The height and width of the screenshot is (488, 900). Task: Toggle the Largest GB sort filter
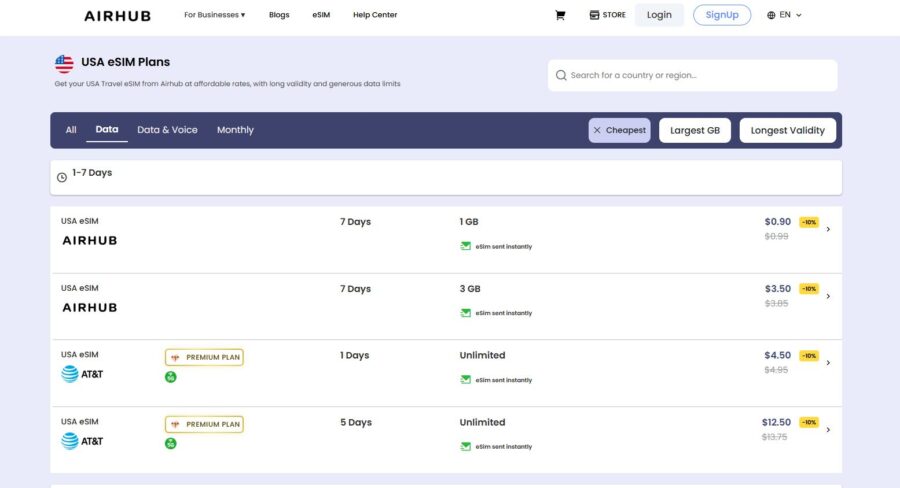point(695,130)
